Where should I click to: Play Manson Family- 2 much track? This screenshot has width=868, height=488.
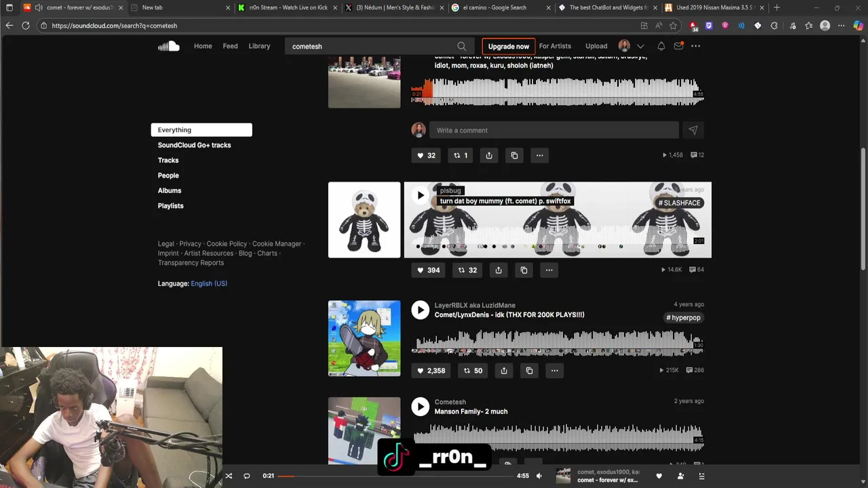pyautogui.click(x=420, y=407)
